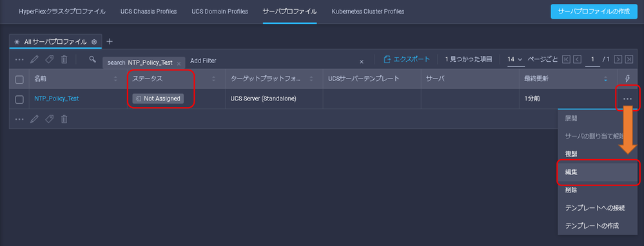This screenshot has height=246, width=644.
Task: Click the top toolbar tag icon
Action: pos(49,59)
